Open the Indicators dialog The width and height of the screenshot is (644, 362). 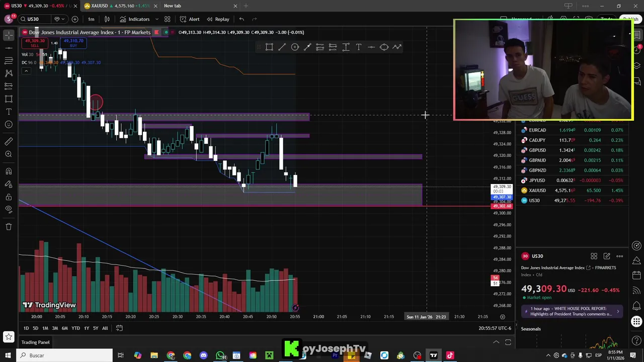pyautogui.click(x=134, y=19)
